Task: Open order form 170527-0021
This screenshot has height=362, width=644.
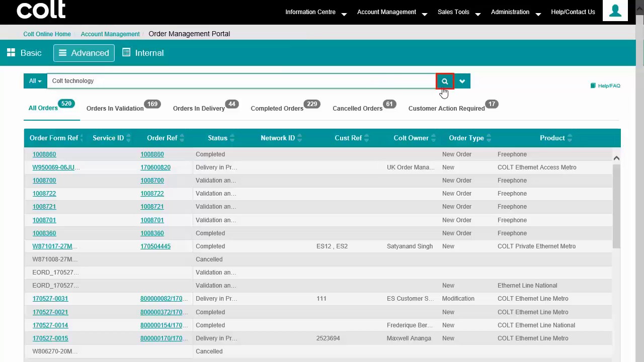Action: tap(50, 312)
